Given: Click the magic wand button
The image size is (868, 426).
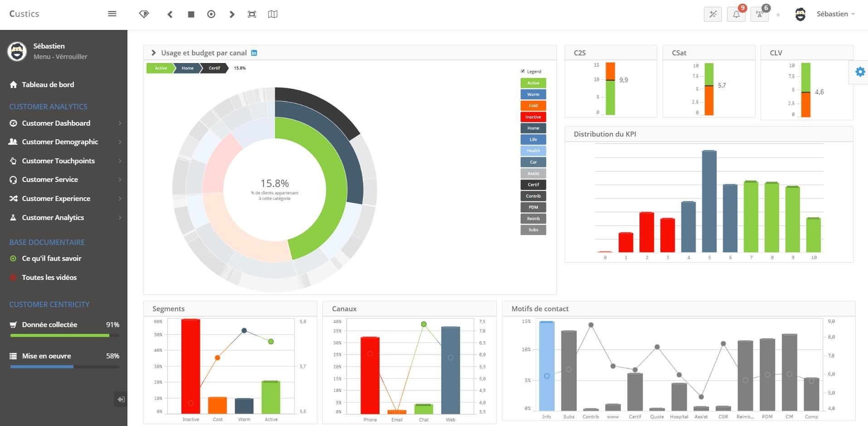Looking at the screenshot, I should pos(713,14).
